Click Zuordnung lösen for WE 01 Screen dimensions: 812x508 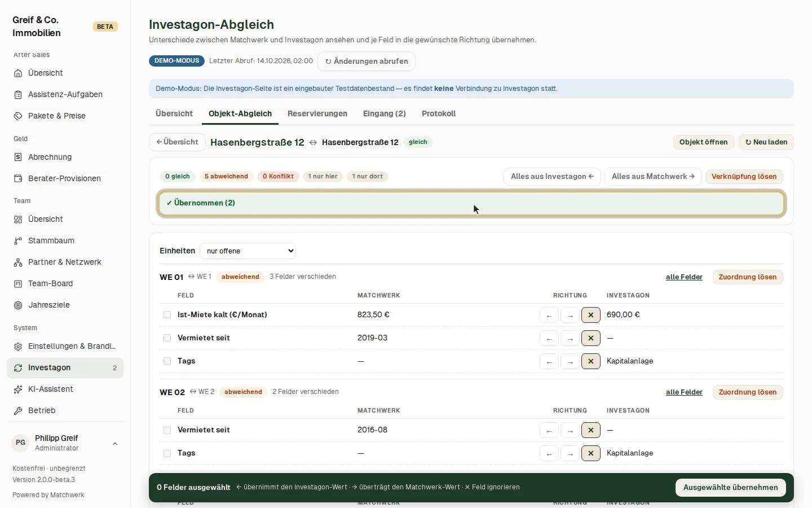pos(748,277)
